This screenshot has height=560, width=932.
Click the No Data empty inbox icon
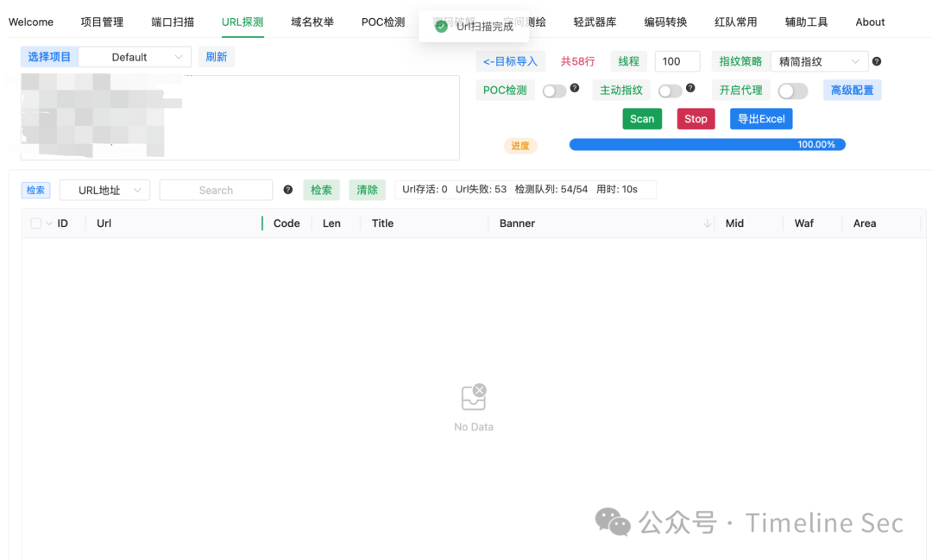tap(474, 397)
